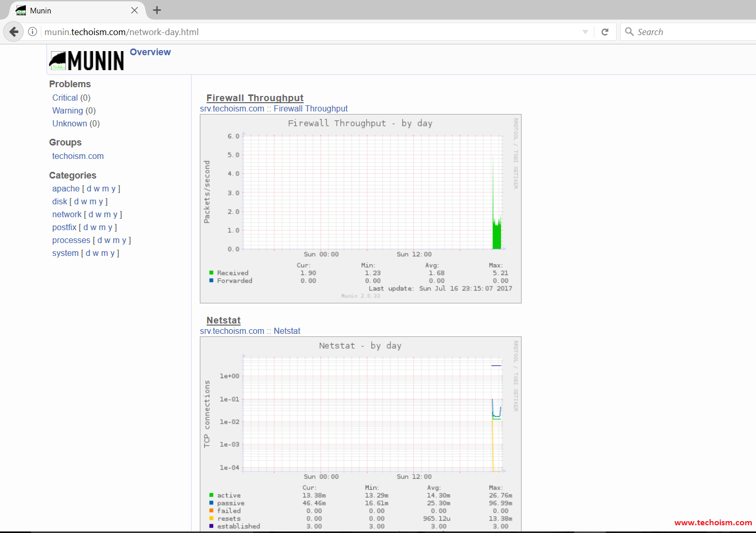
Task: Click green active legend swatch in Netstat
Action: [211, 495]
